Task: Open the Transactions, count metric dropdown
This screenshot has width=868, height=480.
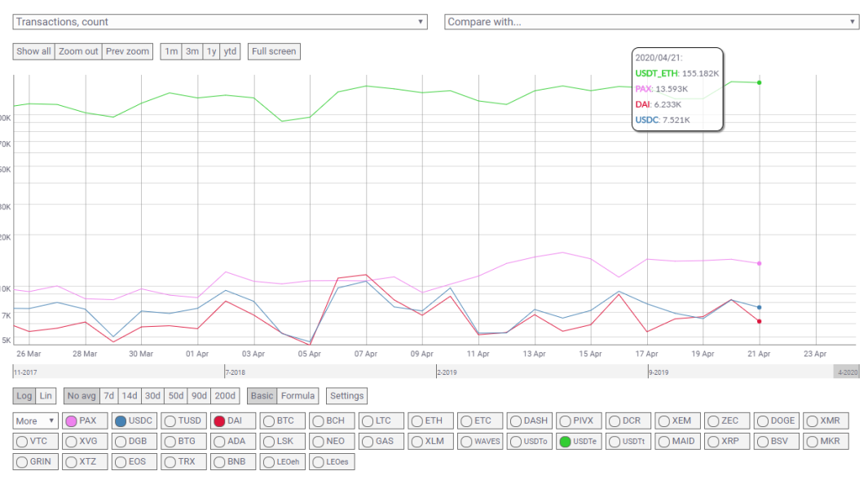Action: tap(220, 21)
